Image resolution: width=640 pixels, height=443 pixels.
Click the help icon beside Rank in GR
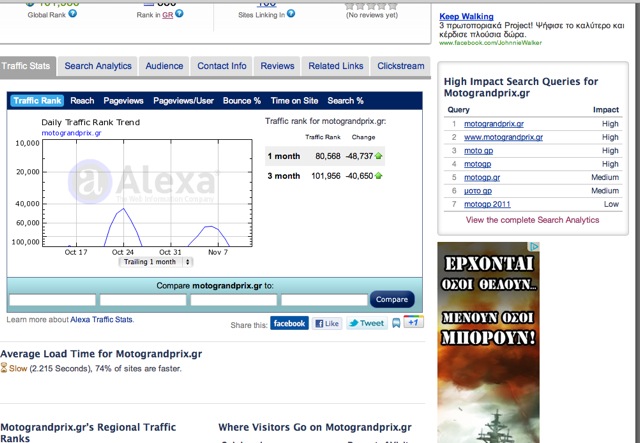point(179,13)
